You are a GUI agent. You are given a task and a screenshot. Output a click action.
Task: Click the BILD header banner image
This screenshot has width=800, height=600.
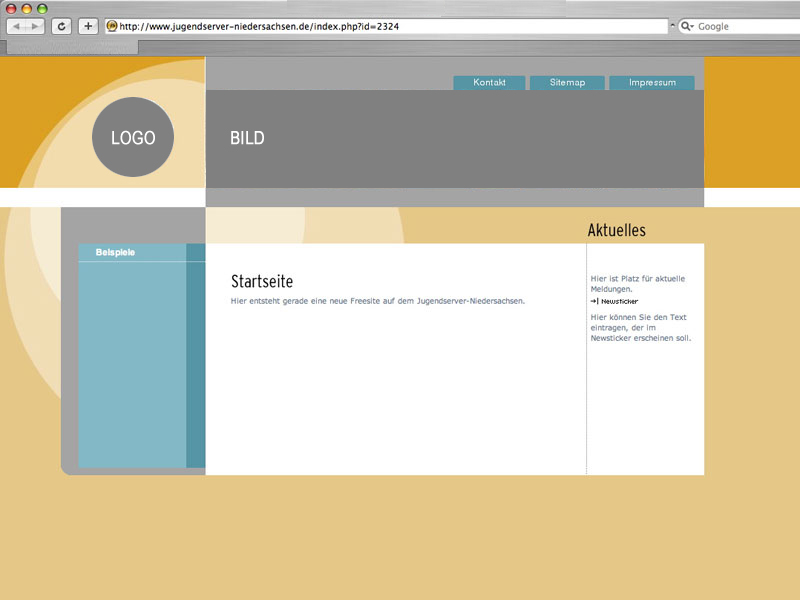(x=455, y=138)
